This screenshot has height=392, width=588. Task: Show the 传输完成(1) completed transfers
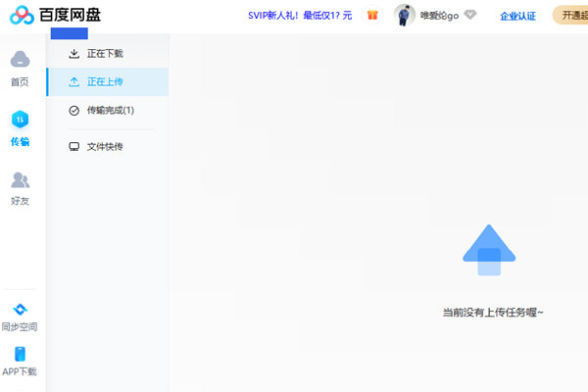point(108,111)
